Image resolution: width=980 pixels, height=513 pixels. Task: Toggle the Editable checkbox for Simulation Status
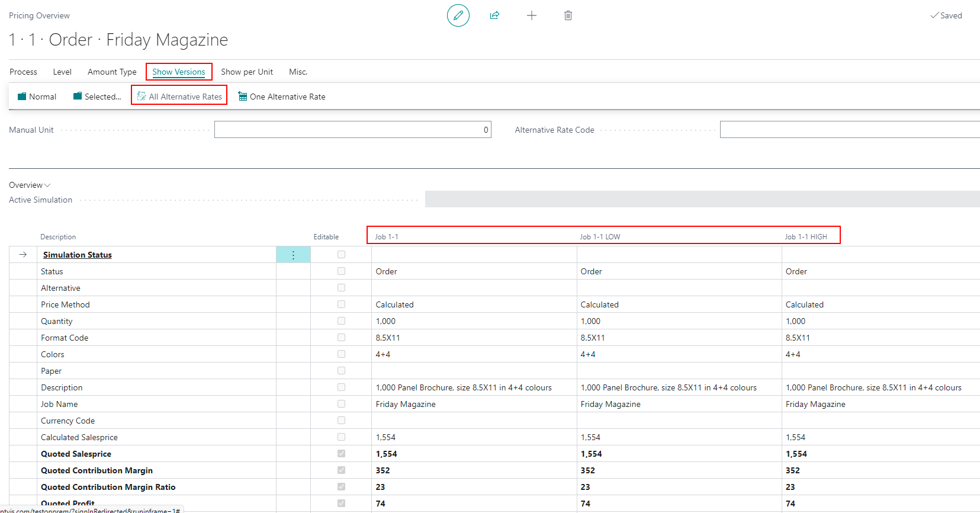(341, 255)
